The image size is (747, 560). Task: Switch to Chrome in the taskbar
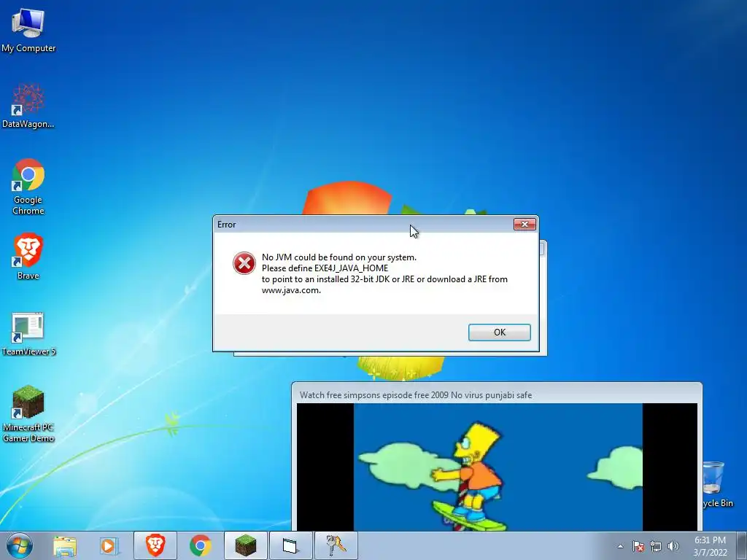[201, 545]
